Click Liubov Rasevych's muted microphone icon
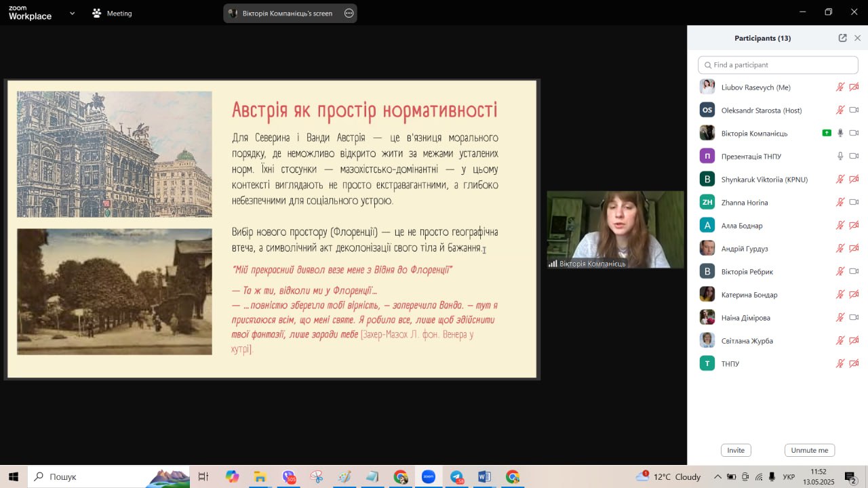 click(x=840, y=87)
